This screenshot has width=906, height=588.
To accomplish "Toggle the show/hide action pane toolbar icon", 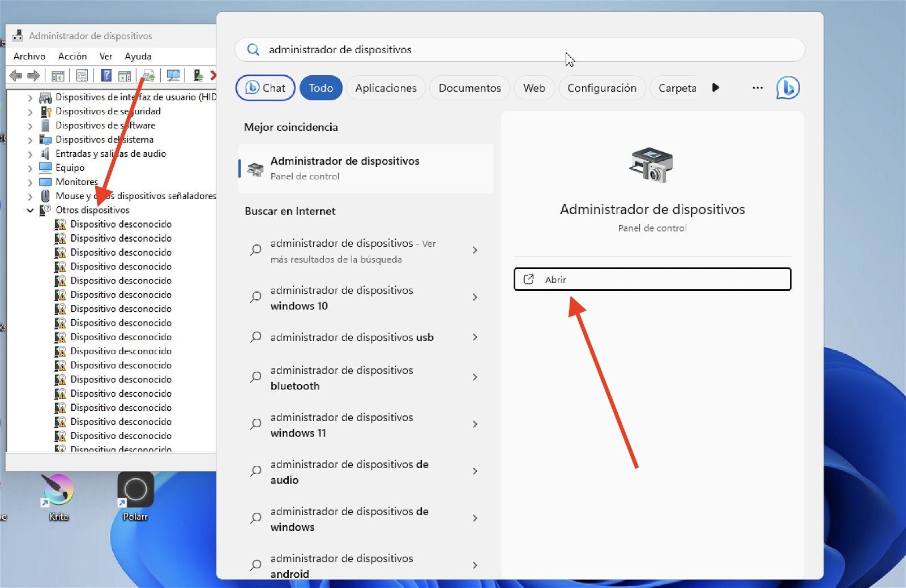I will (x=125, y=75).
